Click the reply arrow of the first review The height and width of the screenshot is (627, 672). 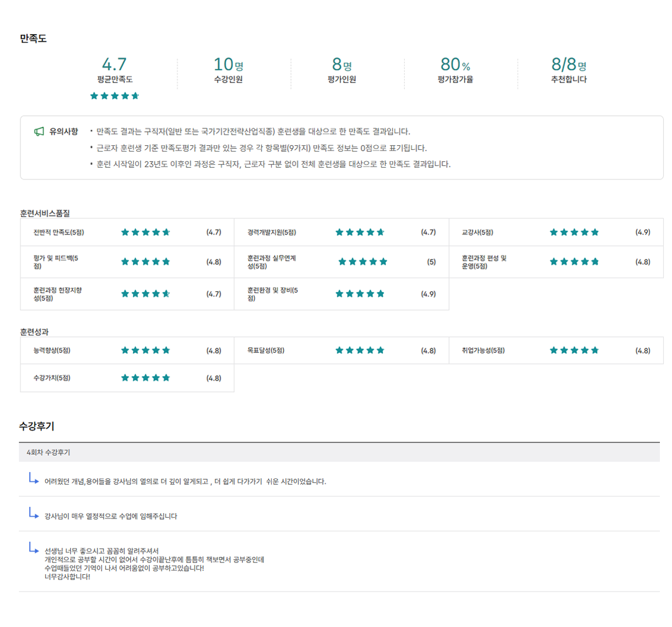(34, 478)
